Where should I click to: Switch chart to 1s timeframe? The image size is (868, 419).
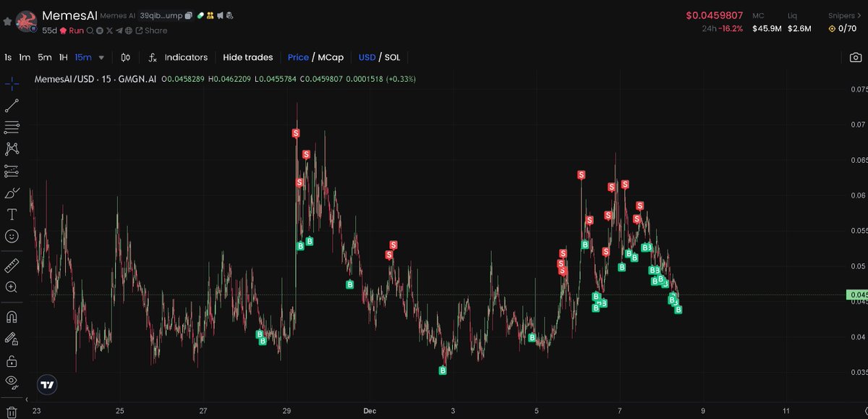(x=8, y=57)
